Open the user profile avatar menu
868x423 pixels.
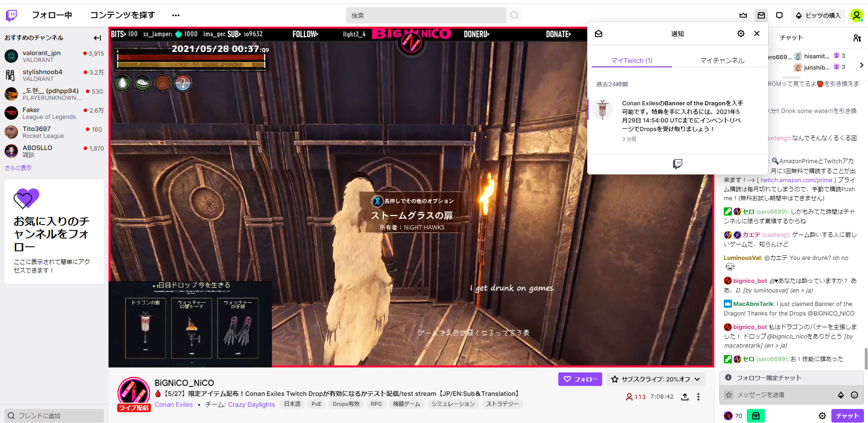point(856,15)
